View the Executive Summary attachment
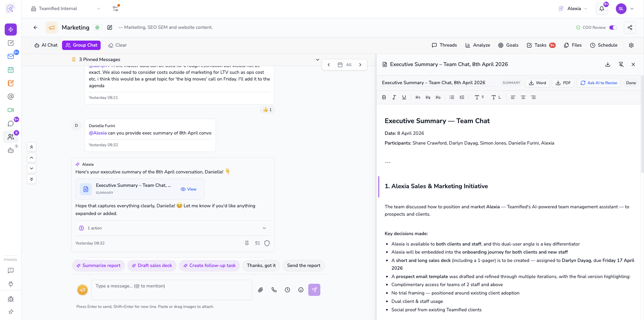Image resolution: width=644 pixels, height=320 pixels. pos(189,189)
